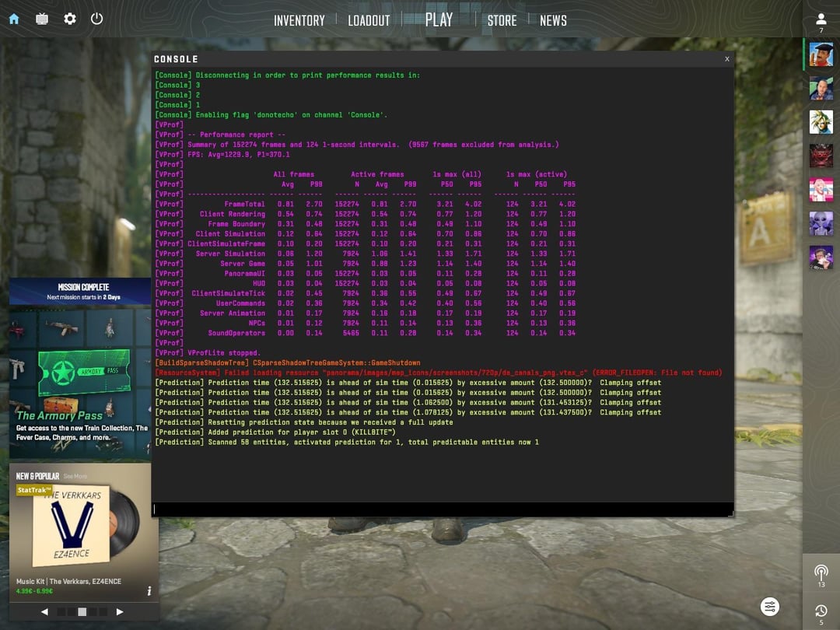Screen dimensions: 840x630
Task: Go to the Store tab
Action: 502,21
